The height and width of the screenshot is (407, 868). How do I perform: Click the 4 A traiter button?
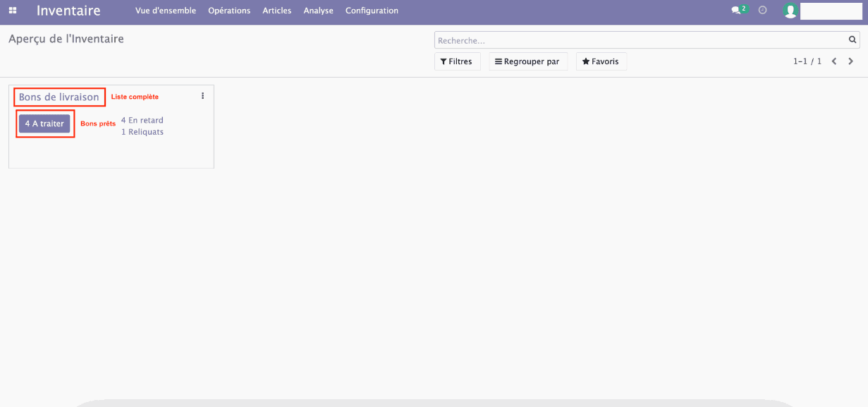click(44, 123)
